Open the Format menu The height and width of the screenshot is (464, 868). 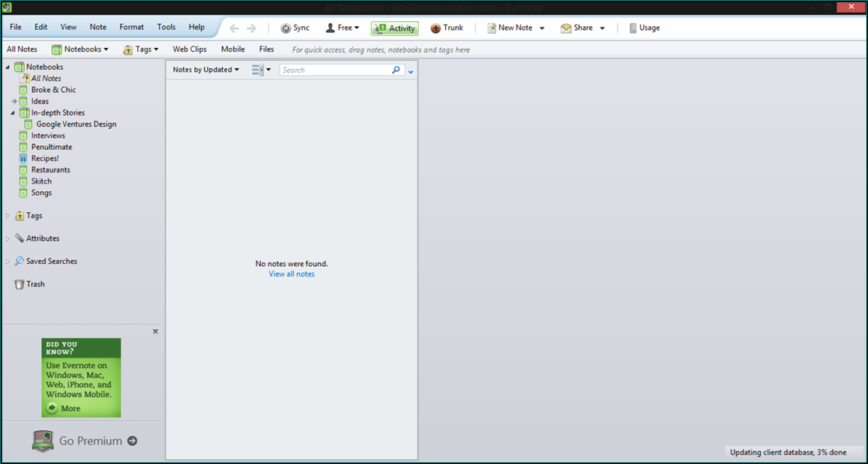click(x=132, y=27)
